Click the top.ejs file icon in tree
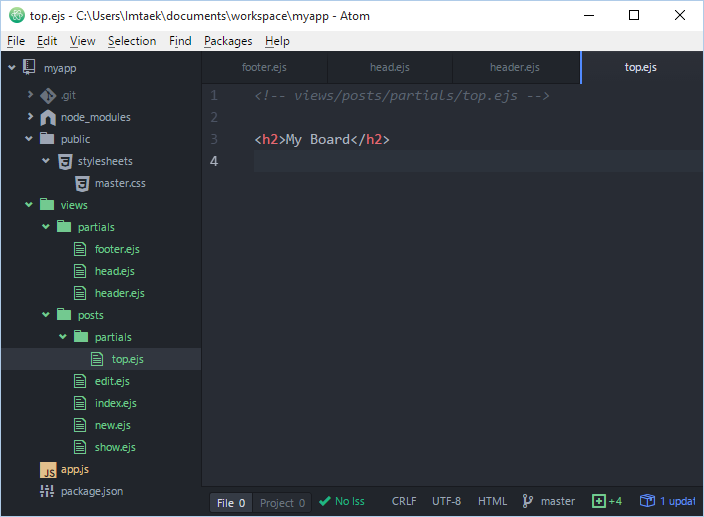 (97, 359)
